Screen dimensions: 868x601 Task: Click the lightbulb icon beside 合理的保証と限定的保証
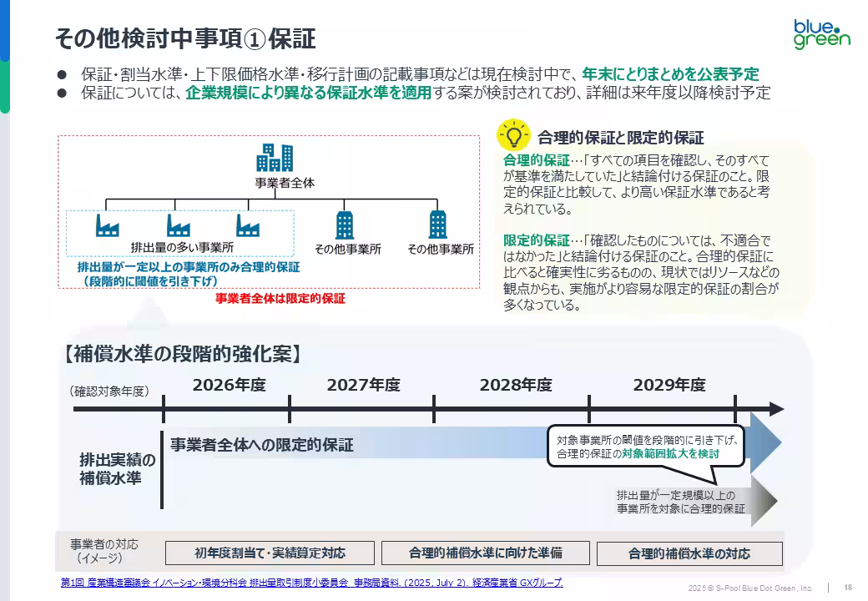pos(514,135)
